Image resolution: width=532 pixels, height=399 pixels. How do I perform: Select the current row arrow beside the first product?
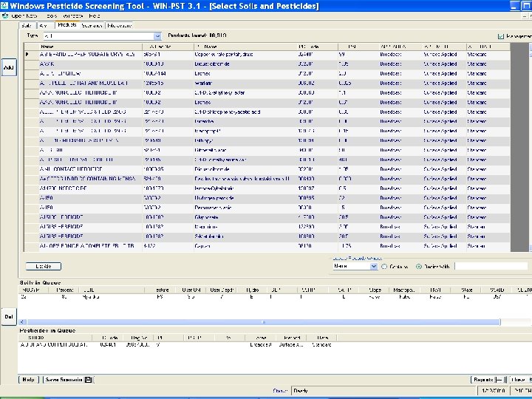coord(27,54)
